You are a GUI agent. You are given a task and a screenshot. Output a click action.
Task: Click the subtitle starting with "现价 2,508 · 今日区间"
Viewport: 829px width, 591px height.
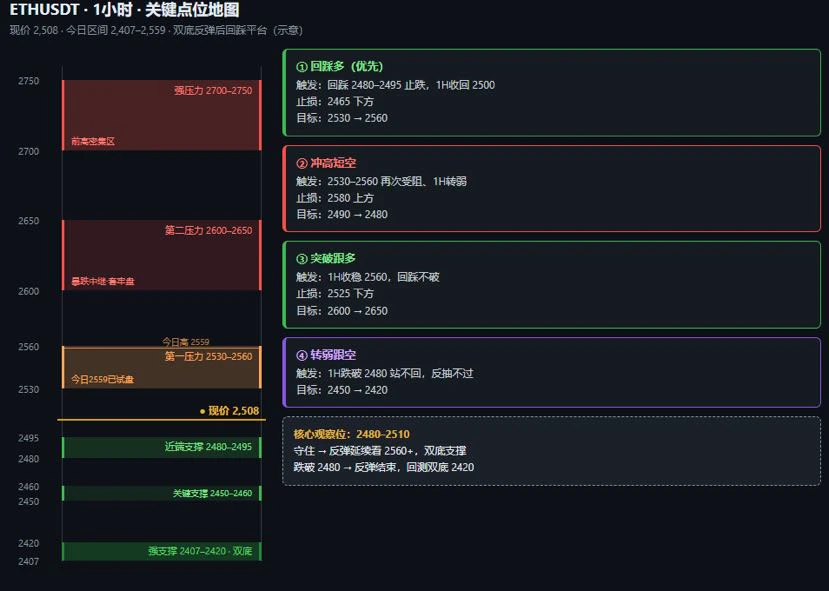click(156, 30)
